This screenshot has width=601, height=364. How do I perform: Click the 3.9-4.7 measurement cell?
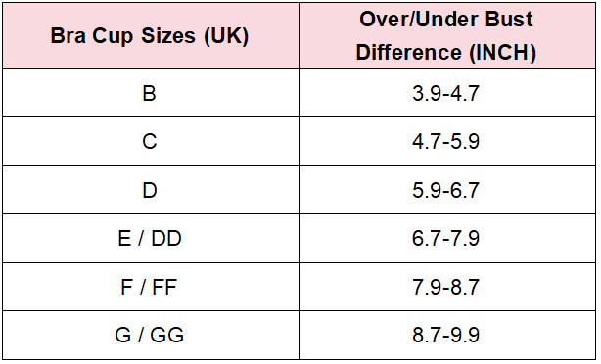coord(447,93)
